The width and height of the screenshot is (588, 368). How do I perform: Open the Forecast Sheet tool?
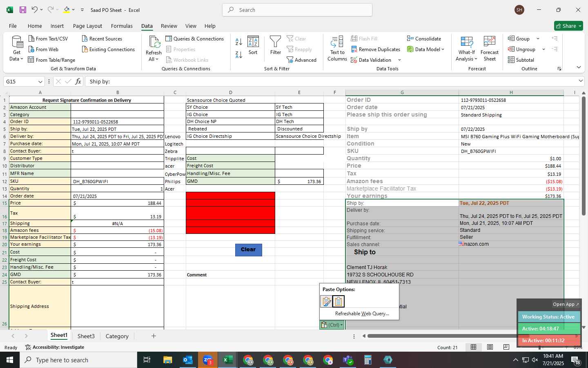[x=490, y=48]
